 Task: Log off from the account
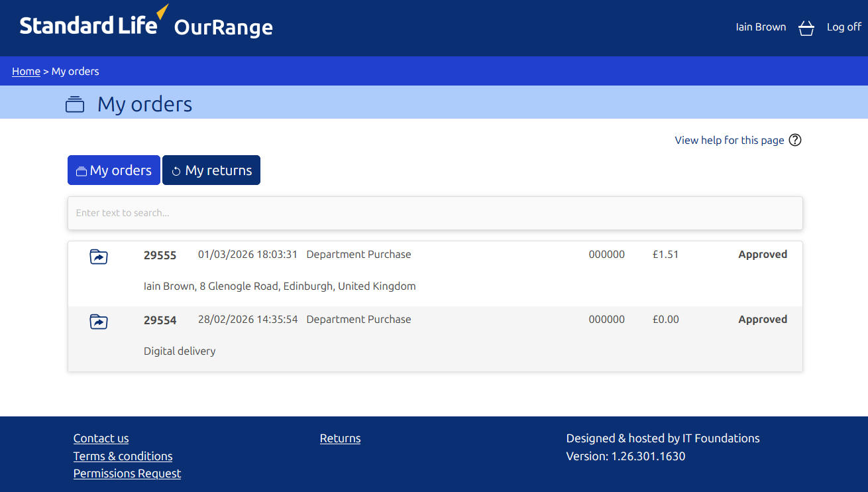pyautogui.click(x=843, y=27)
